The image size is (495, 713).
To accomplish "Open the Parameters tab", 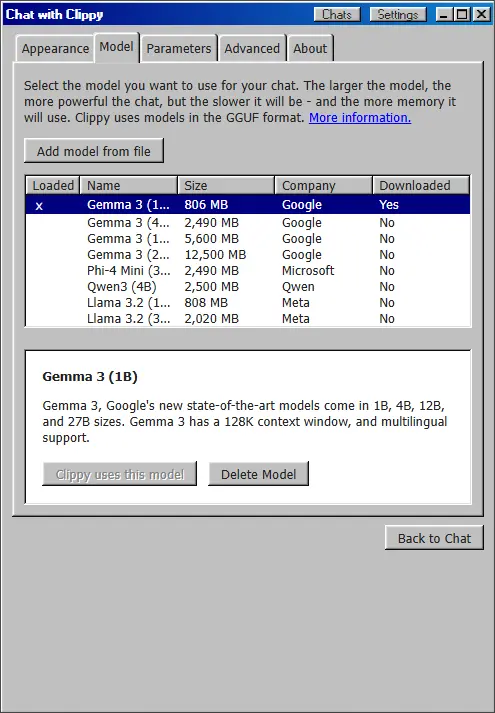I will (x=179, y=49).
